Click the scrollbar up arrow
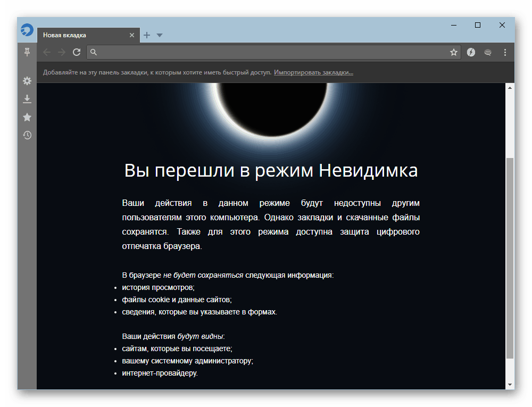This screenshot has width=532, height=407. click(x=510, y=87)
